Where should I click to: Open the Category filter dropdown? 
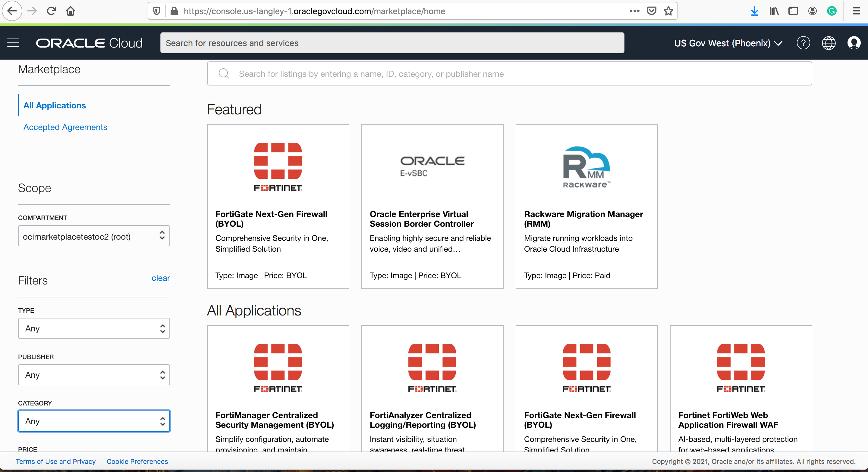[94, 421]
